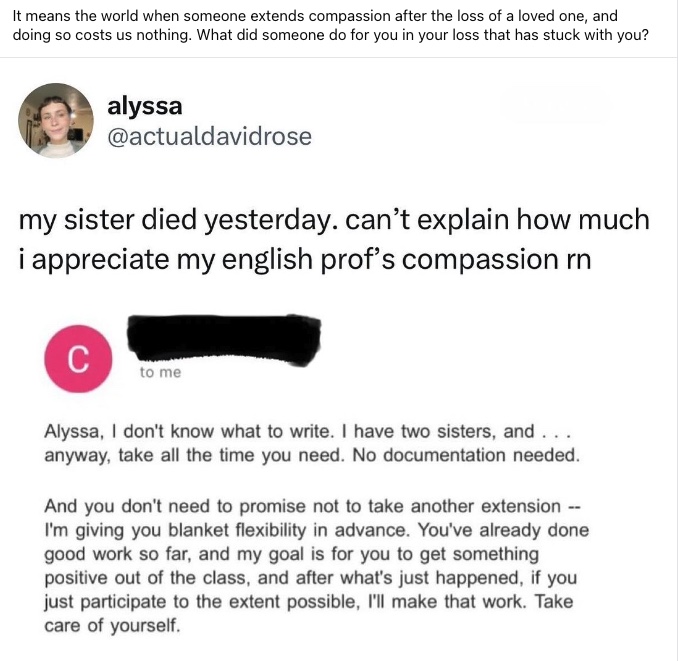Click the line "good work so far, and my goal"
Viewport: 678px width, 661px height.
pyautogui.click(x=292, y=554)
